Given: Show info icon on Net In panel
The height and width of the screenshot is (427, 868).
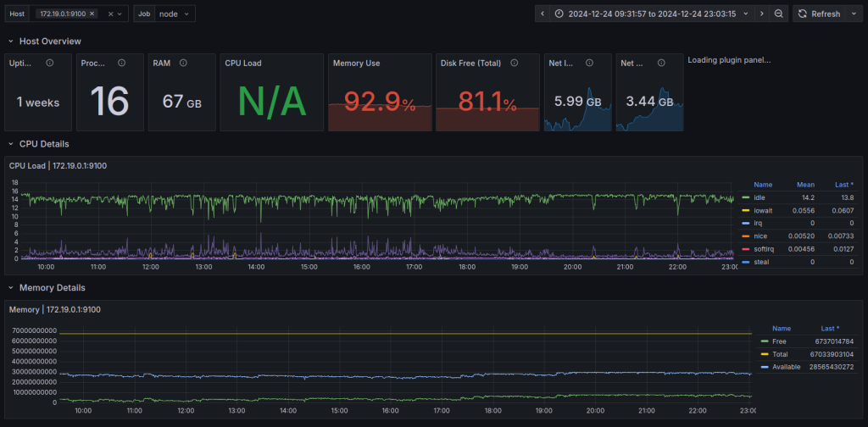Looking at the screenshot, I should (590, 63).
